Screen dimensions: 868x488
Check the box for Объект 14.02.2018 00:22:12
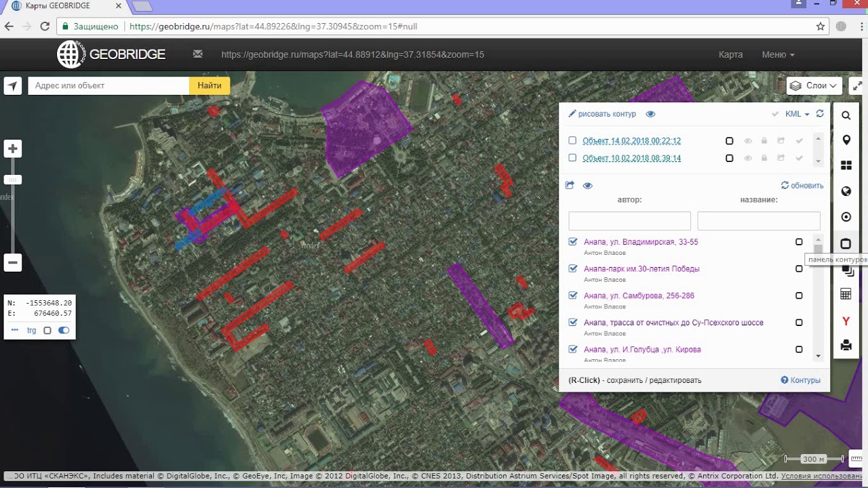[572, 140]
